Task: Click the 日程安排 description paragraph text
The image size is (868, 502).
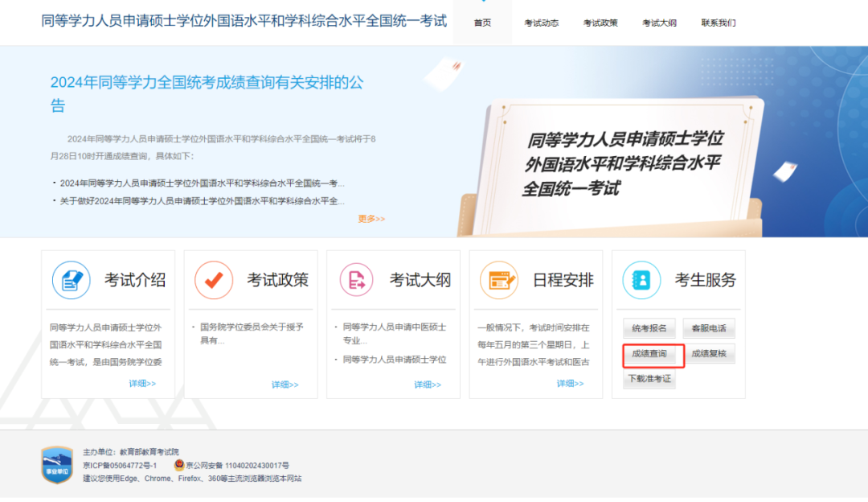Action: point(534,344)
